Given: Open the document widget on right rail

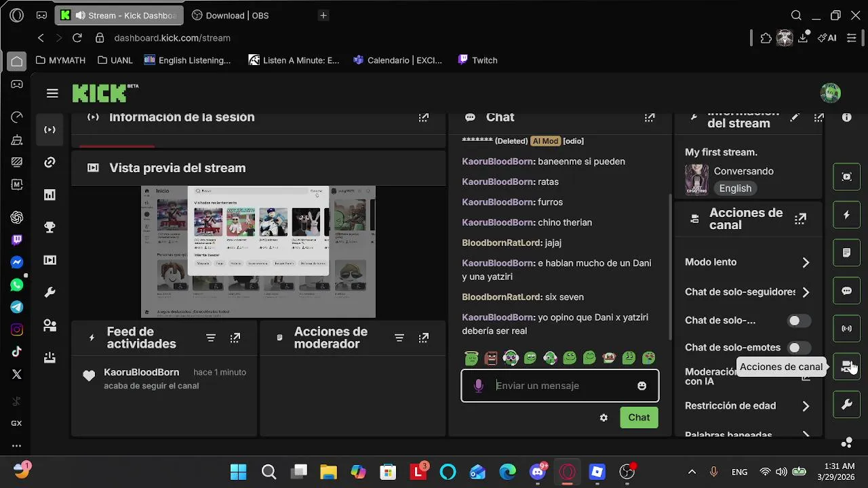Looking at the screenshot, I should tap(846, 253).
